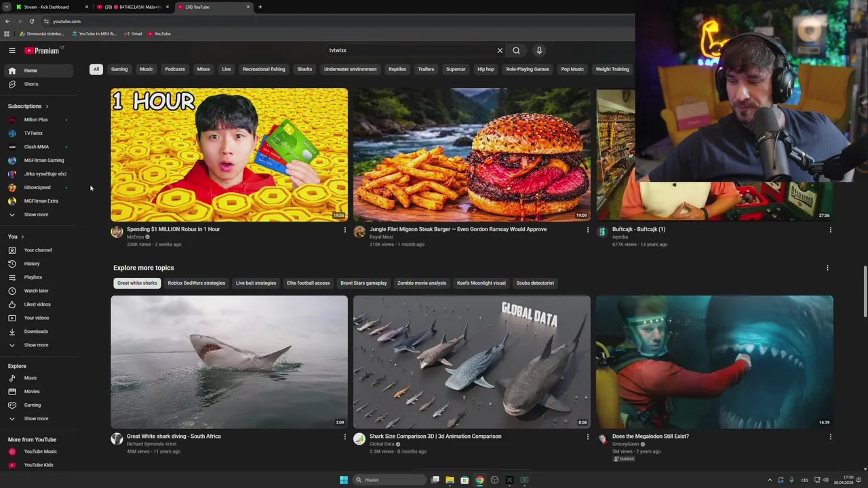Open the IShowSpeed subscription channel

coord(39,188)
